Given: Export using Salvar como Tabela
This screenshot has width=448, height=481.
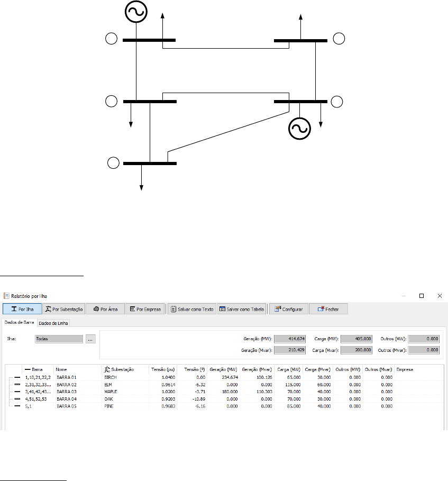Looking at the screenshot, I should [x=241, y=309].
